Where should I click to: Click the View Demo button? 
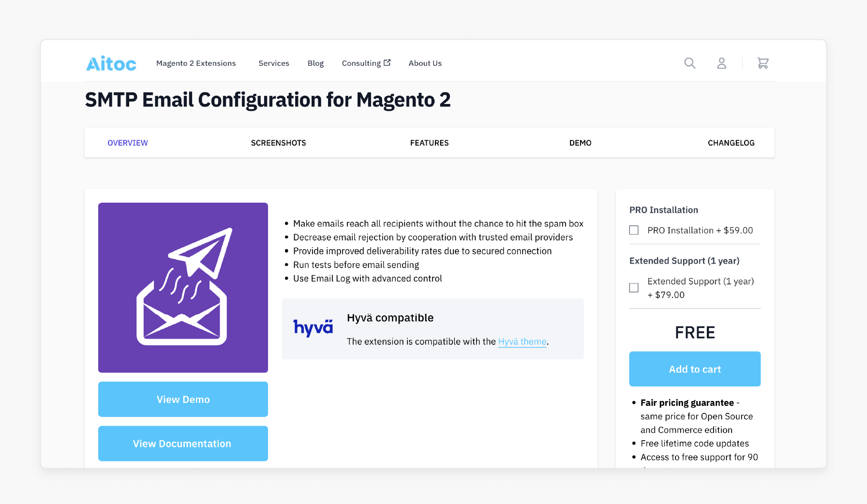coord(183,399)
